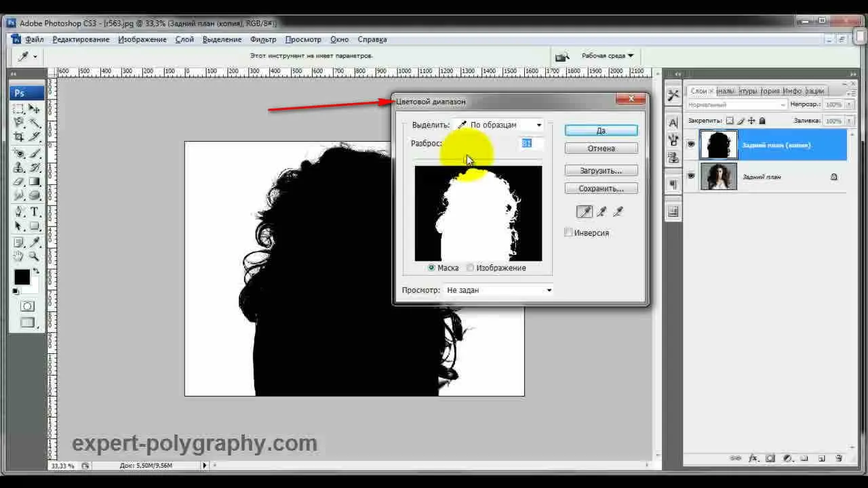Select the Crop tool
This screenshot has height=488, width=868.
19,137
